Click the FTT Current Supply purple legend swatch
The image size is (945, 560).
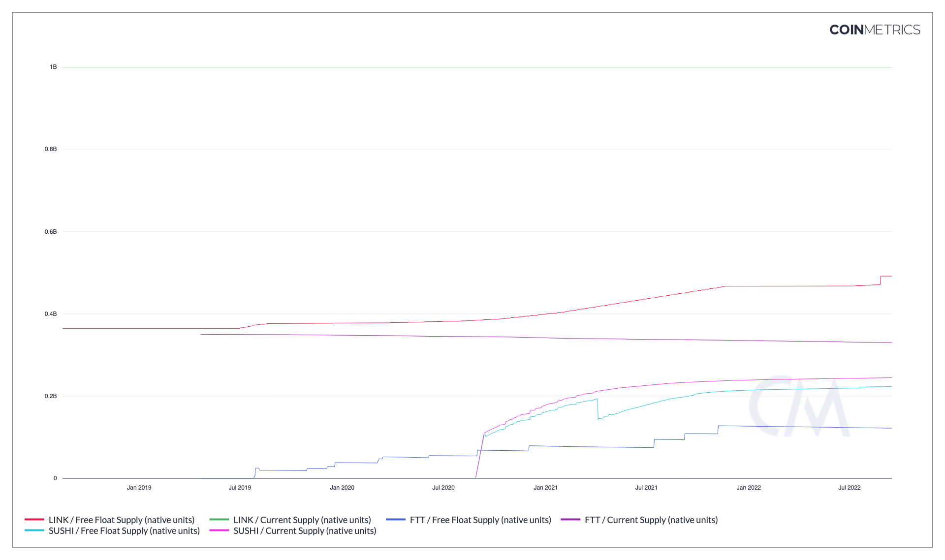point(570,520)
